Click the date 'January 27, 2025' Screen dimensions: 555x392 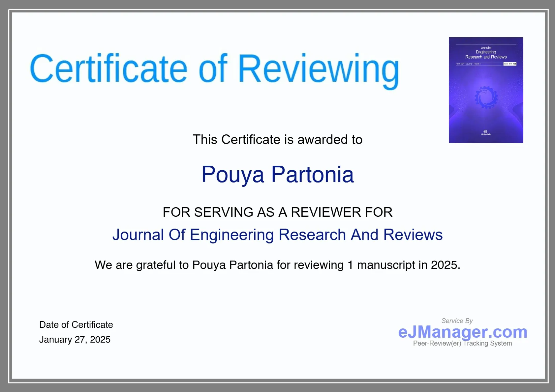(75, 340)
